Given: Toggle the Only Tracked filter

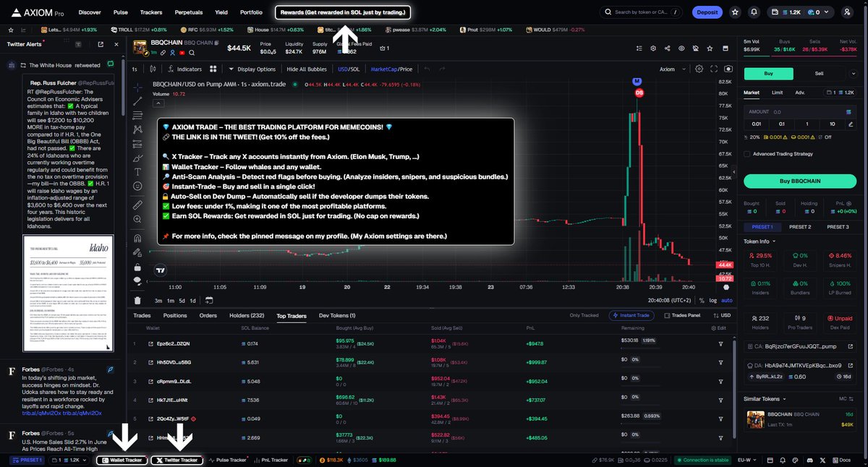Looking at the screenshot, I should 584,315.
